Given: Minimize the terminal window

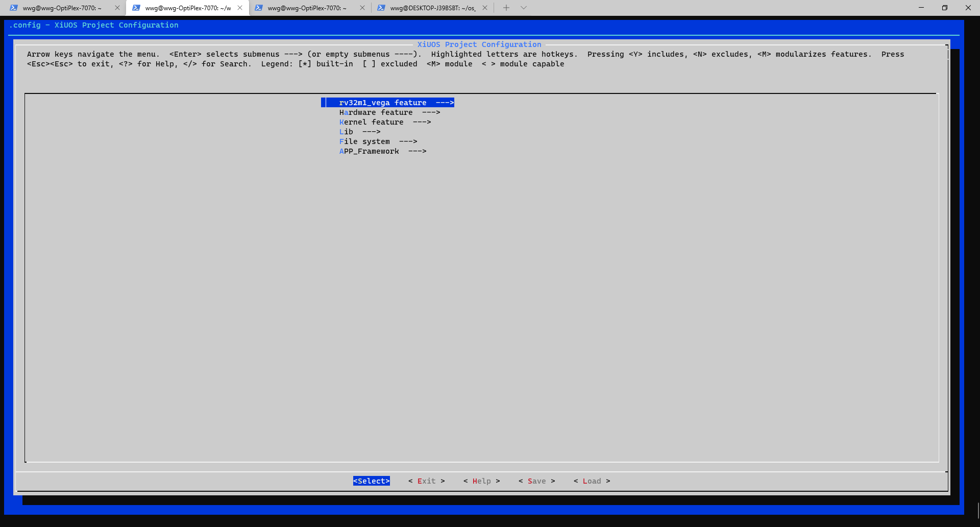Looking at the screenshot, I should pyautogui.click(x=921, y=8).
